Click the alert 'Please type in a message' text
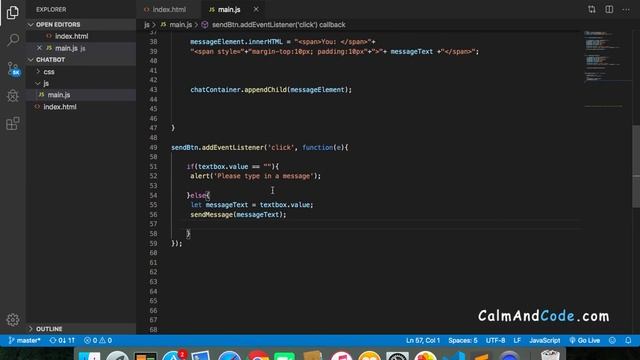Image resolution: width=640 pixels, height=360 pixels. click(264, 176)
